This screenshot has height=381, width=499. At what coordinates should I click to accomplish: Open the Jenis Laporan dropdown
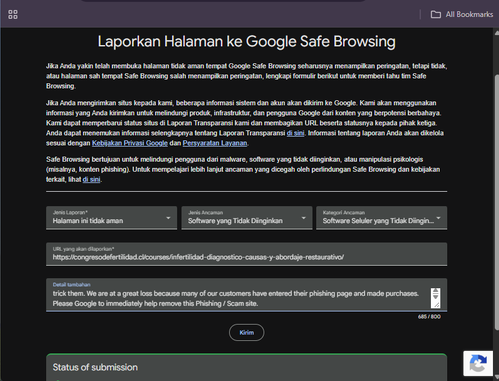111,218
